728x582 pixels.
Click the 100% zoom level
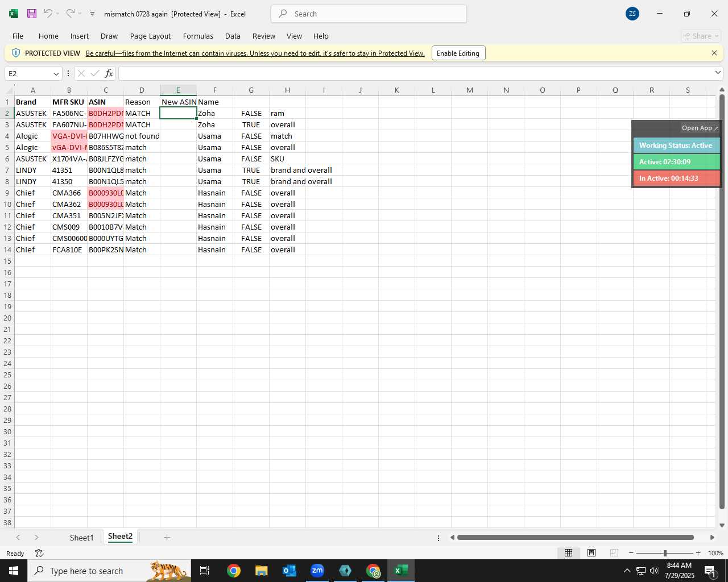(715, 553)
